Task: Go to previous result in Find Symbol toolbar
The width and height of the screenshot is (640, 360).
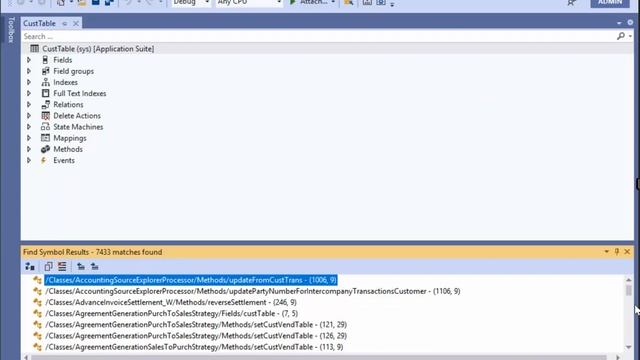Action: coord(81,267)
